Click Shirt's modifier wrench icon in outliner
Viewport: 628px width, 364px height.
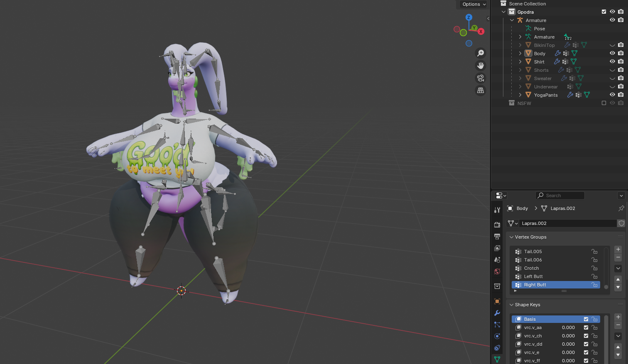pos(557,61)
